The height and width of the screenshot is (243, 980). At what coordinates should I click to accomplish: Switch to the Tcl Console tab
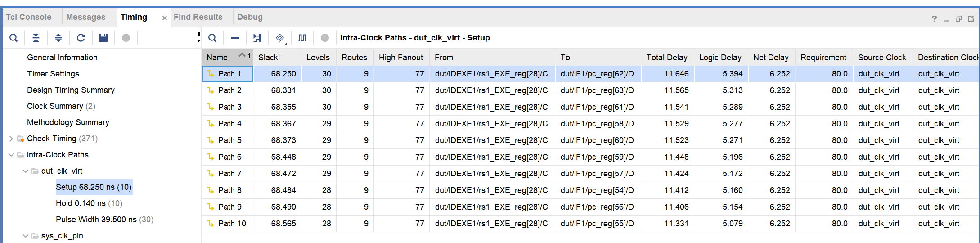click(x=29, y=17)
